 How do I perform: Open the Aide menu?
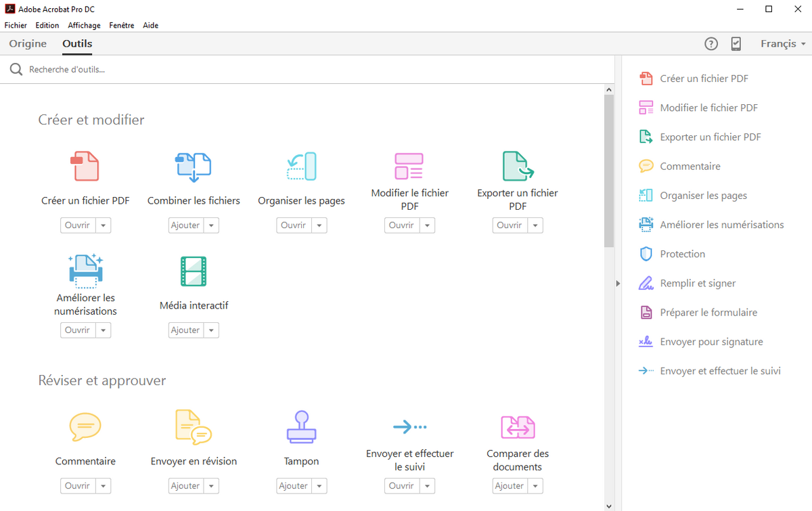coord(151,25)
